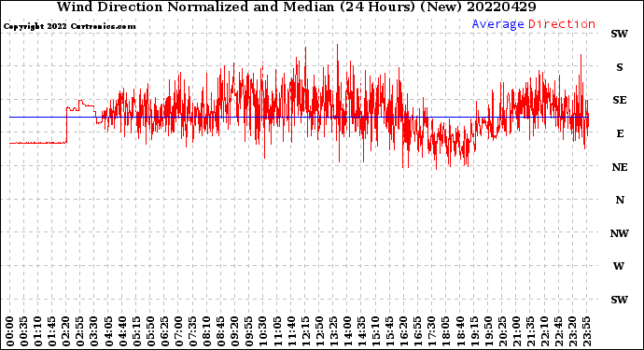
Task: Click the "19:50" time axis label
Action: [488, 331]
